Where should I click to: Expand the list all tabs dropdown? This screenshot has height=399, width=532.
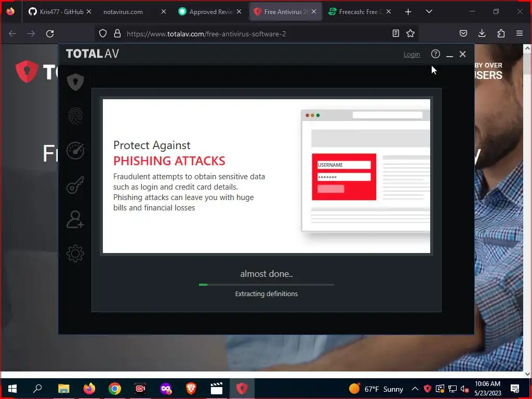coord(429,11)
